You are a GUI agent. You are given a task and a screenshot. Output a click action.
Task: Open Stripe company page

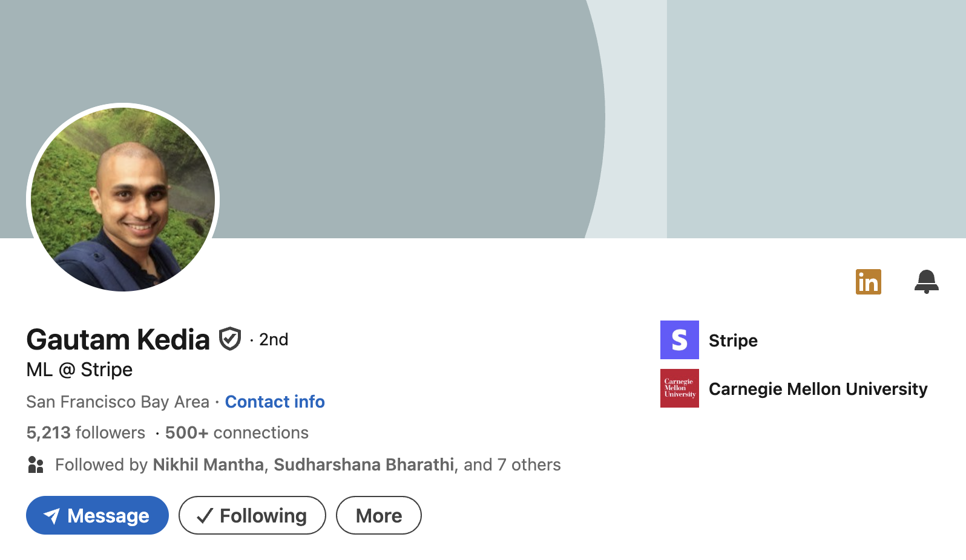tap(732, 340)
